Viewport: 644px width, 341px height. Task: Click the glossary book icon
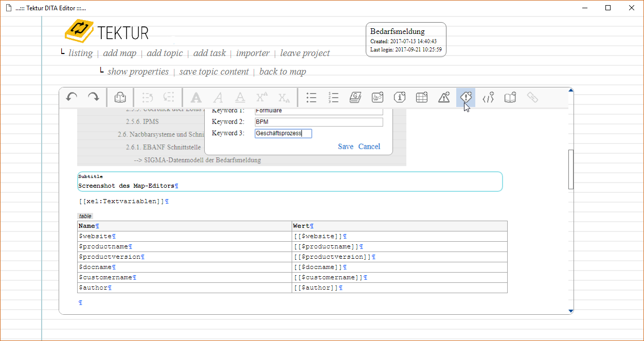(355, 97)
